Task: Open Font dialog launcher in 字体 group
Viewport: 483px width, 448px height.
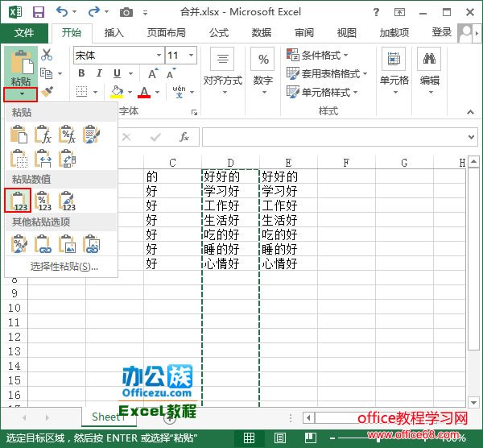Action: click(194, 112)
